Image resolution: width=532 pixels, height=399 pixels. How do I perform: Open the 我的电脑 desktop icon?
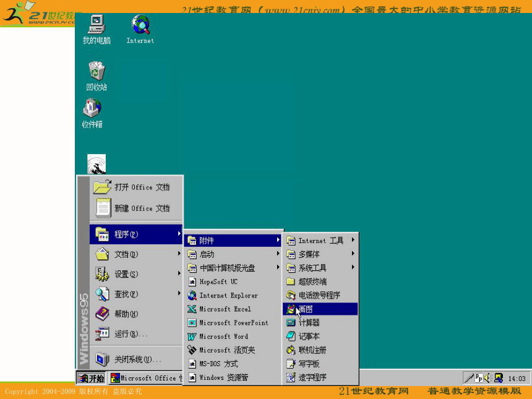(x=97, y=30)
